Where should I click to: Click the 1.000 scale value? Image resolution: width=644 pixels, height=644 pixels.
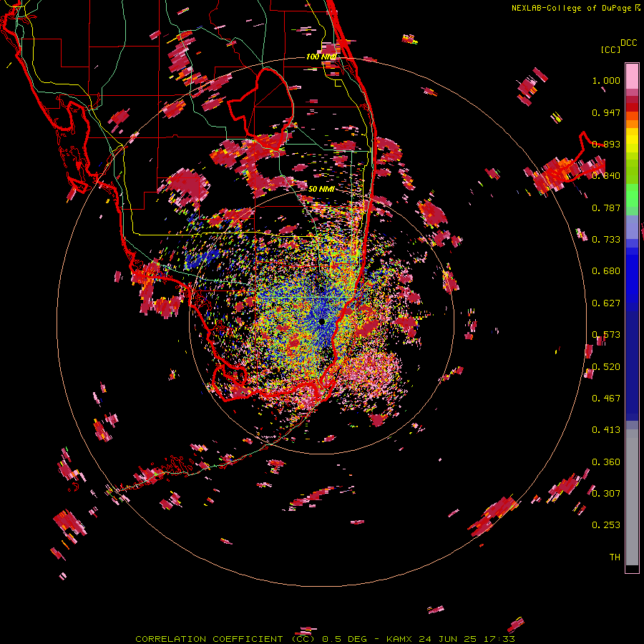606,80
